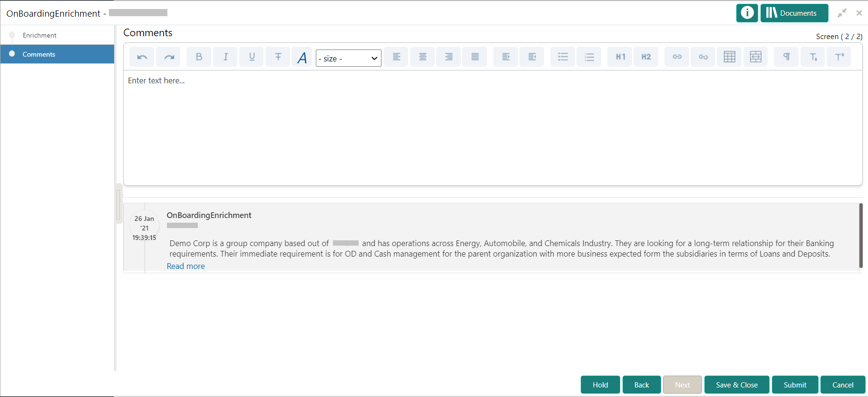Select the Comments step

(x=57, y=54)
